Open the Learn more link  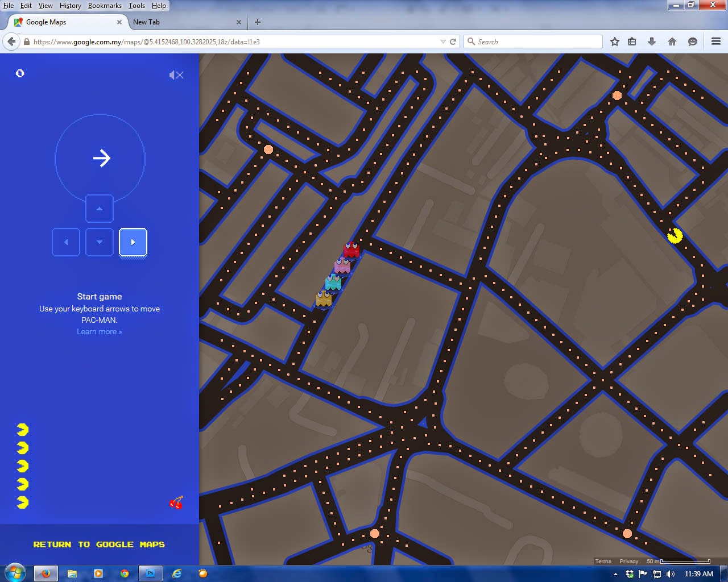100,331
